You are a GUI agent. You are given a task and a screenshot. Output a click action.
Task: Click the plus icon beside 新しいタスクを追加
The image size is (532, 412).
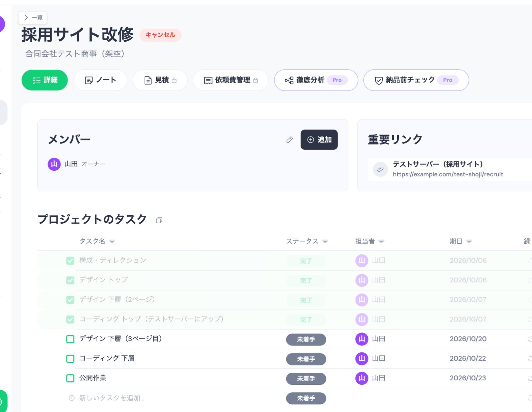71,398
